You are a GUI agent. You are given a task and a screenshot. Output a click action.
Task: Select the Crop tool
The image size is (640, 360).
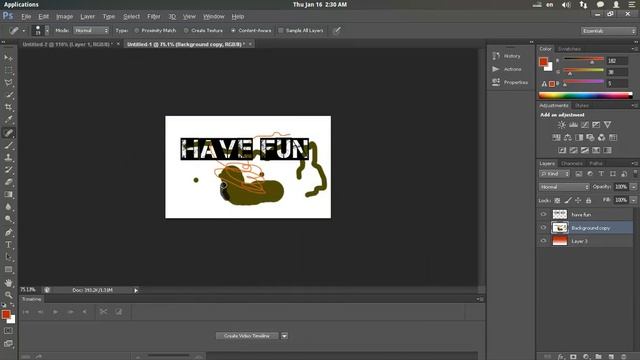(x=8, y=107)
